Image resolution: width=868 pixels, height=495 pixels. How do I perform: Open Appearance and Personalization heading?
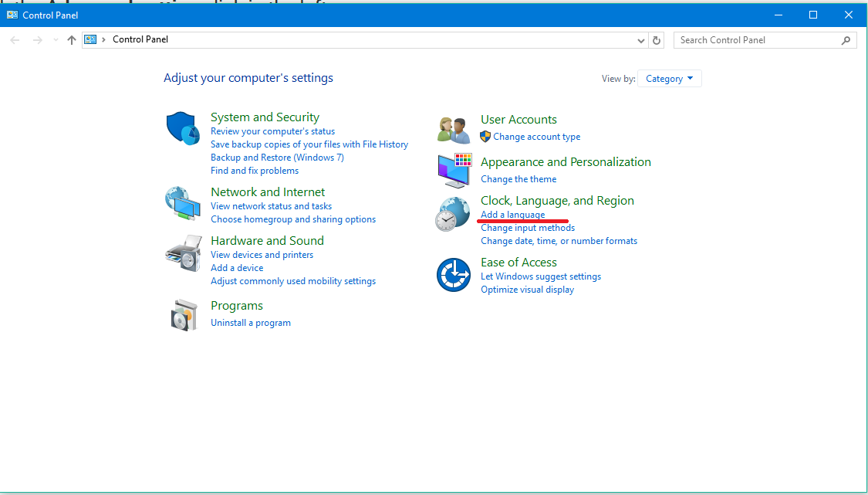click(x=566, y=162)
